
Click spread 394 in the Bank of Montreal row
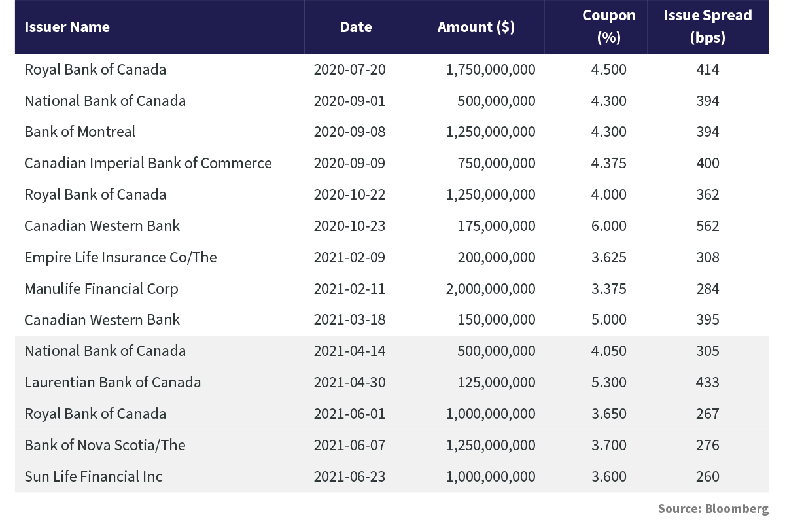708,132
